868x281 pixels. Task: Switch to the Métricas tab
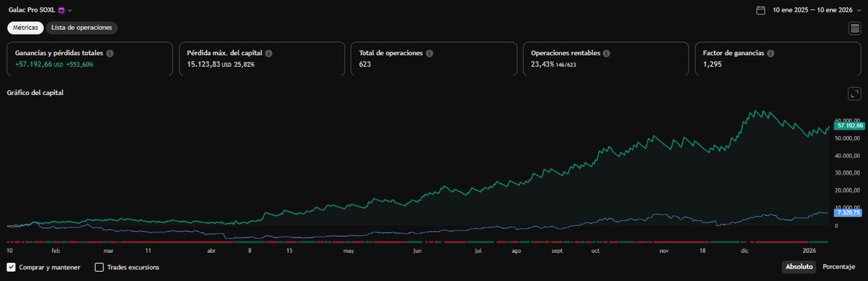(x=26, y=28)
